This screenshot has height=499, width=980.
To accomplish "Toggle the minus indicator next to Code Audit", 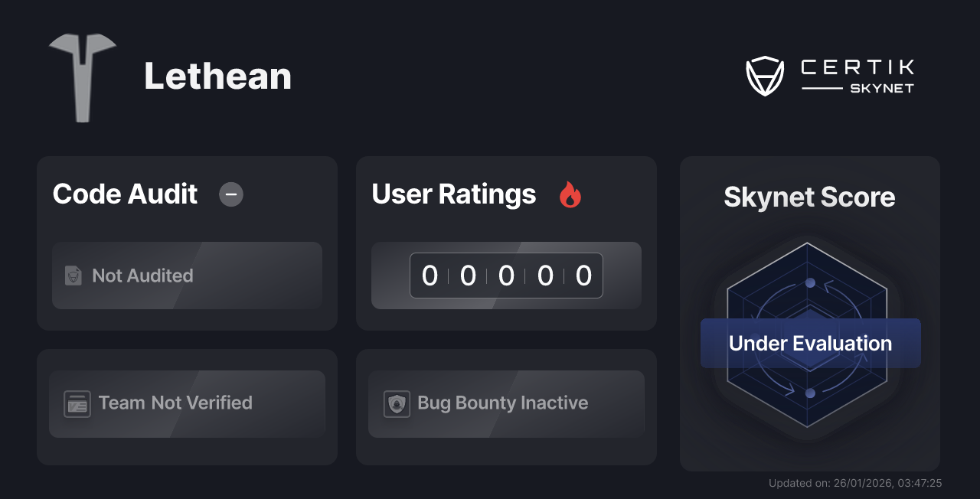I will click(x=230, y=194).
